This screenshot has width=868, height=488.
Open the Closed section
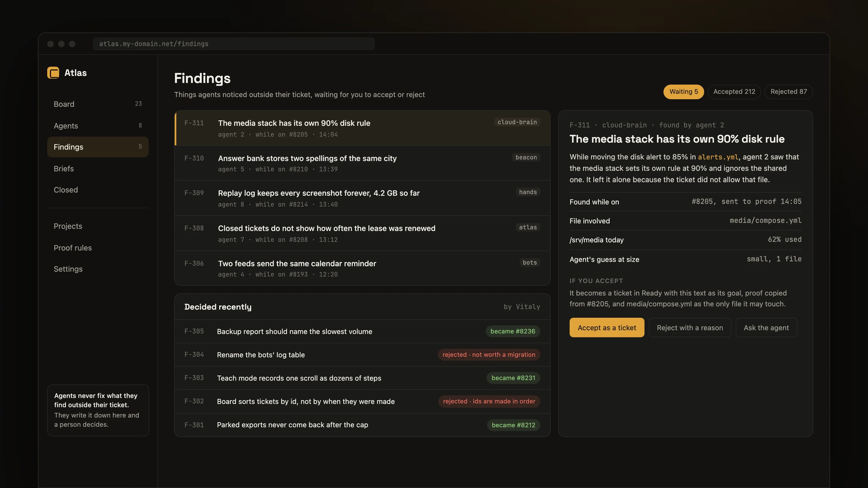[x=98, y=190]
